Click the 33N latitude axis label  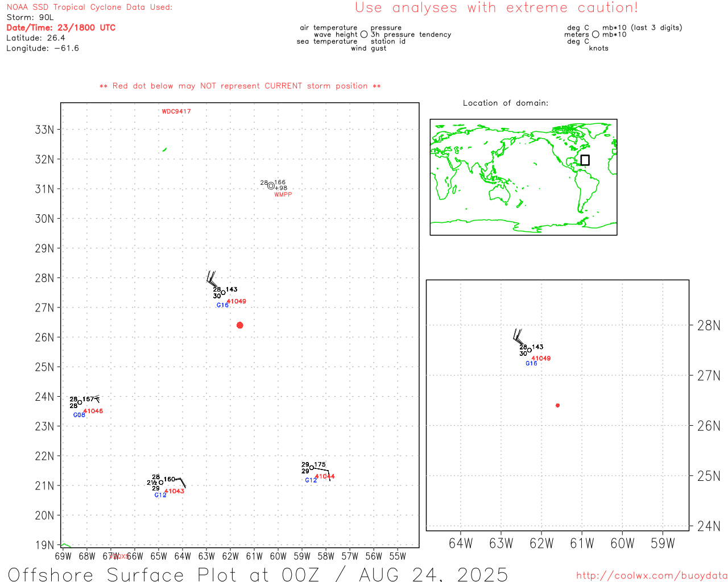pos(44,130)
